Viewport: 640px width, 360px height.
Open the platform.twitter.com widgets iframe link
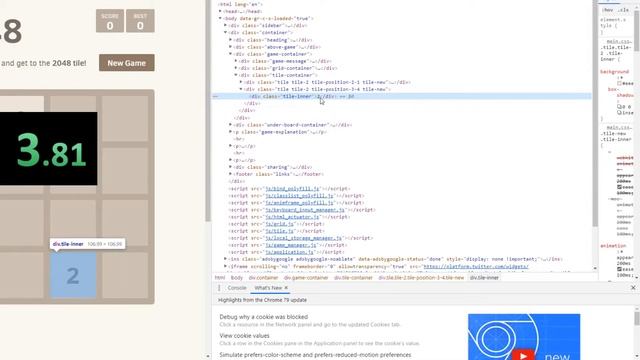click(476, 266)
